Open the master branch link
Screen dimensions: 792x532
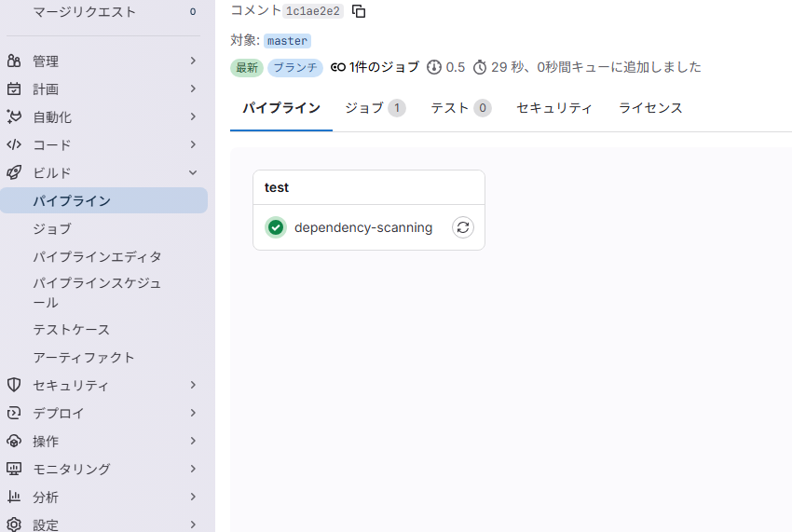pyautogui.click(x=287, y=41)
